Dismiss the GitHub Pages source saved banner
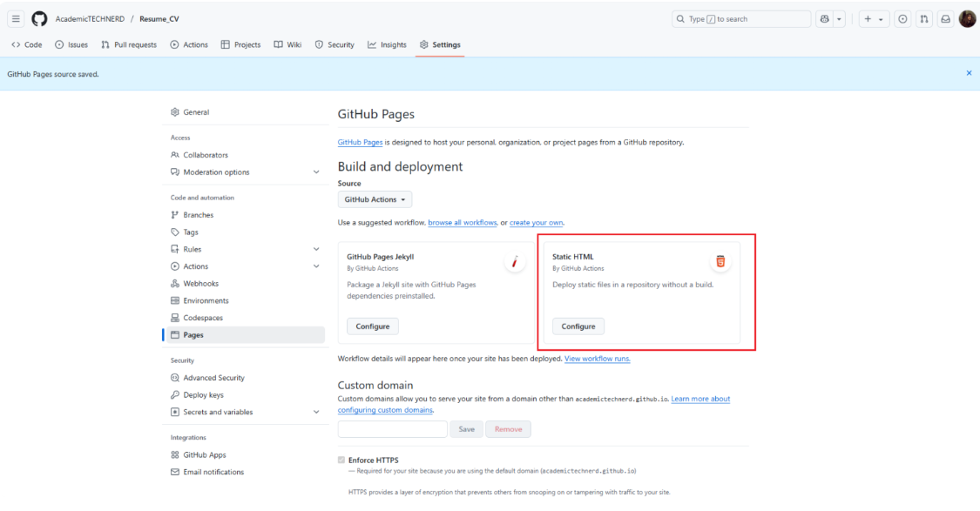This screenshot has height=511, width=980. click(x=969, y=73)
